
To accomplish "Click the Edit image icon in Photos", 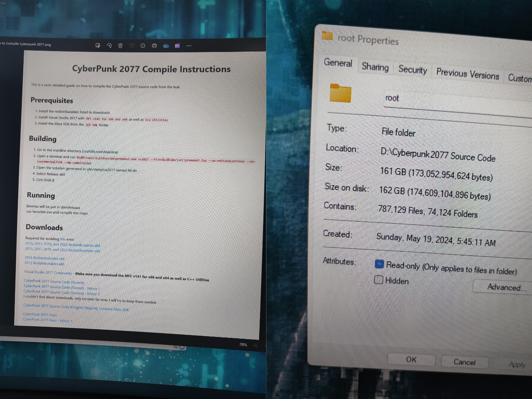I will coord(98,45).
